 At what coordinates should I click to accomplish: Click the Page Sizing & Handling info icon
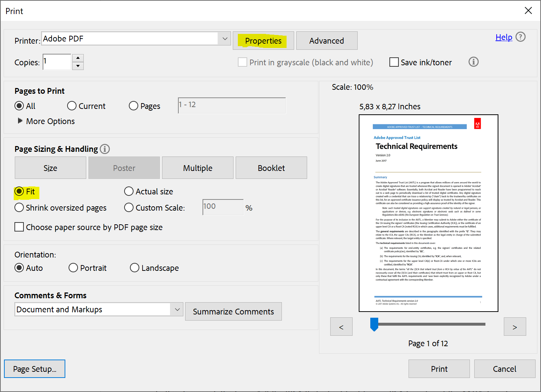pos(105,149)
